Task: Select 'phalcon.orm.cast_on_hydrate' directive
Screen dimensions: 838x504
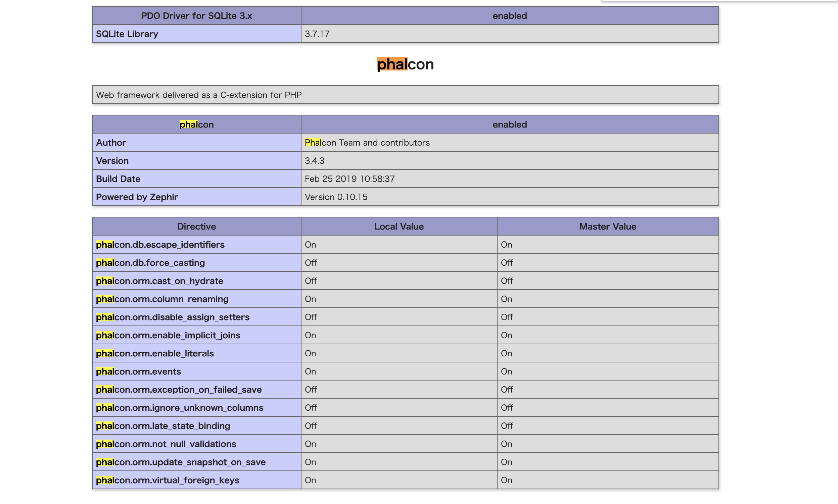Action: (x=159, y=281)
